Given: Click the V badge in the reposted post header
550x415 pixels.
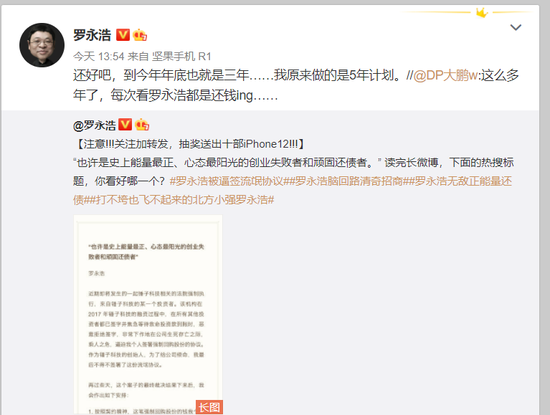Looking at the screenshot, I should (125, 125).
